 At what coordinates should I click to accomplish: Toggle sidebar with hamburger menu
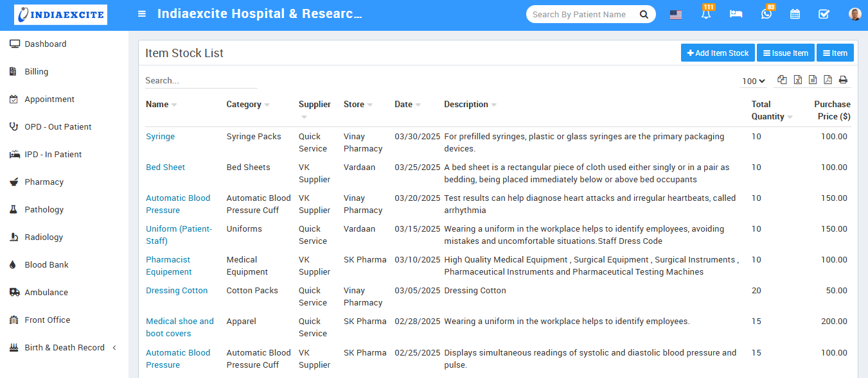coord(142,14)
